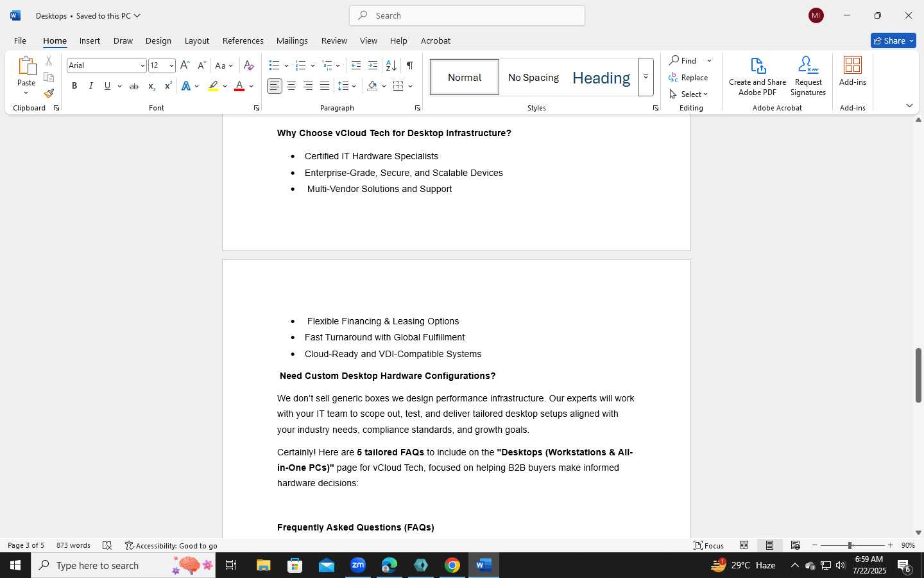This screenshot has height=578, width=924.
Task: Open the font size dropdown
Action: tap(171, 66)
